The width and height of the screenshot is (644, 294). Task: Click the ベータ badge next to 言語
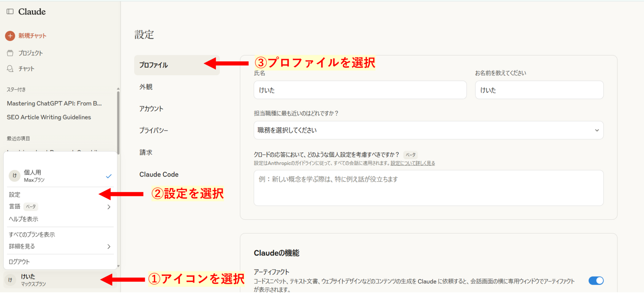31,207
